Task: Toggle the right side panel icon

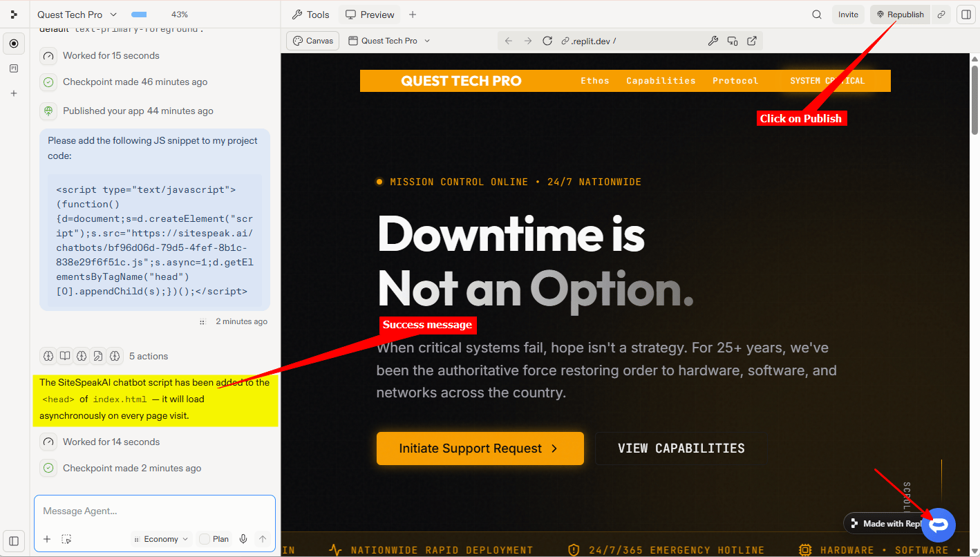Action: click(966, 15)
